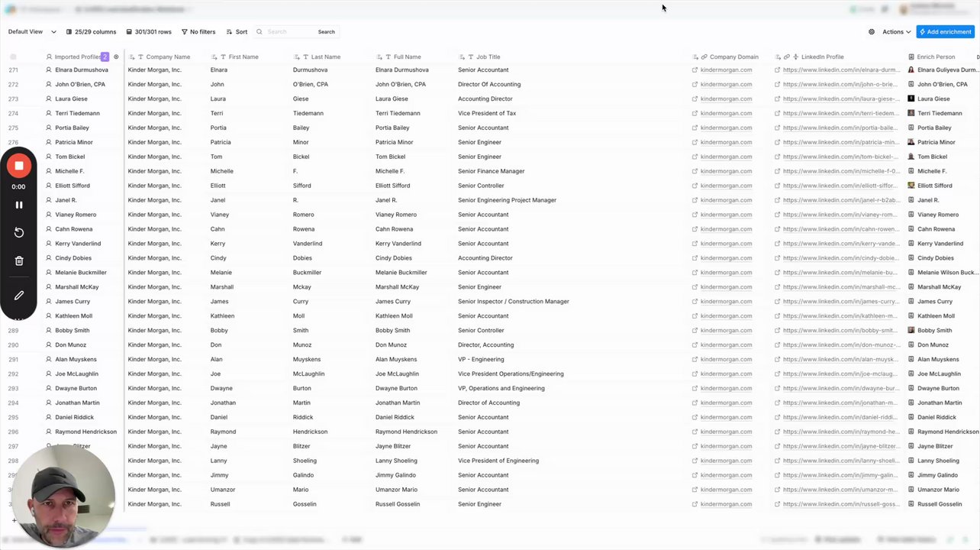Open Jimmy Galindo's LinkedIn profile URL

(x=840, y=475)
